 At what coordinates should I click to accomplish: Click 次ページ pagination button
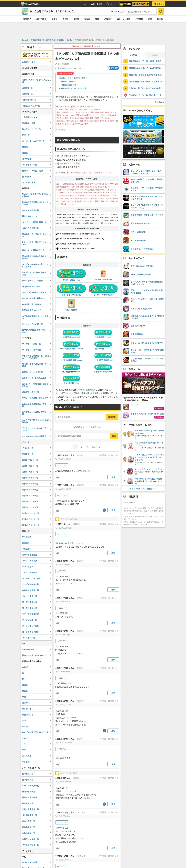96,447
